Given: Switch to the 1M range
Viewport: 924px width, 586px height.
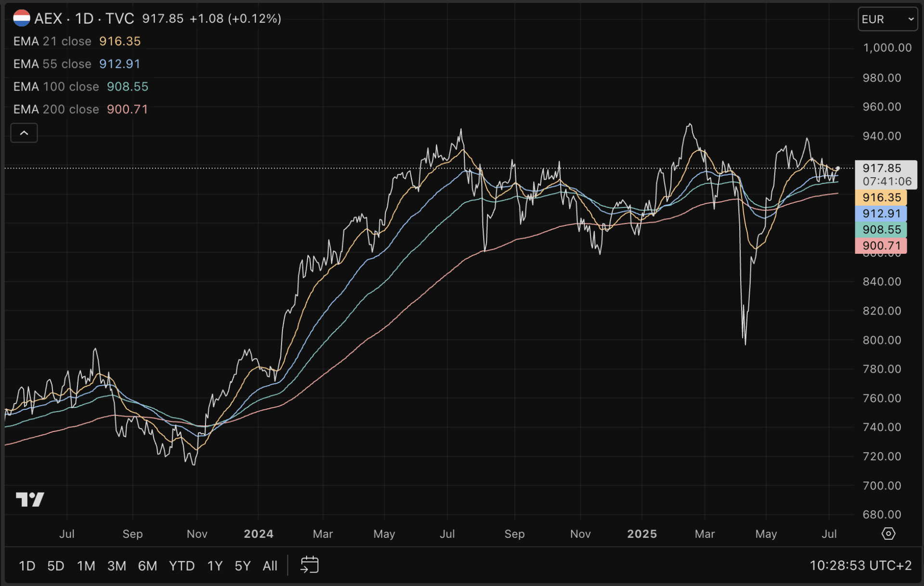Looking at the screenshot, I should tap(86, 566).
